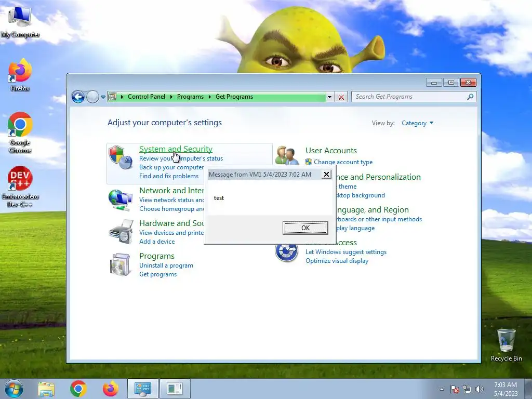Click View devices and printers link
This screenshot has height=399, width=532.
point(171,233)
